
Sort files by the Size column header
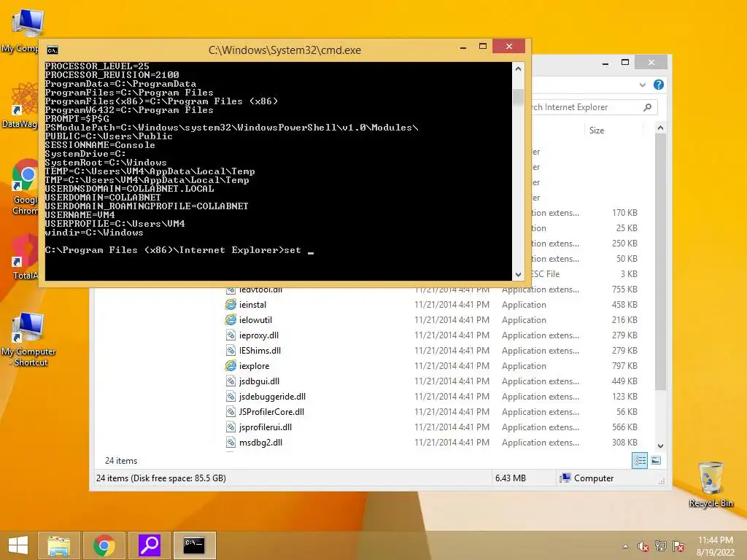click(613, 131)
